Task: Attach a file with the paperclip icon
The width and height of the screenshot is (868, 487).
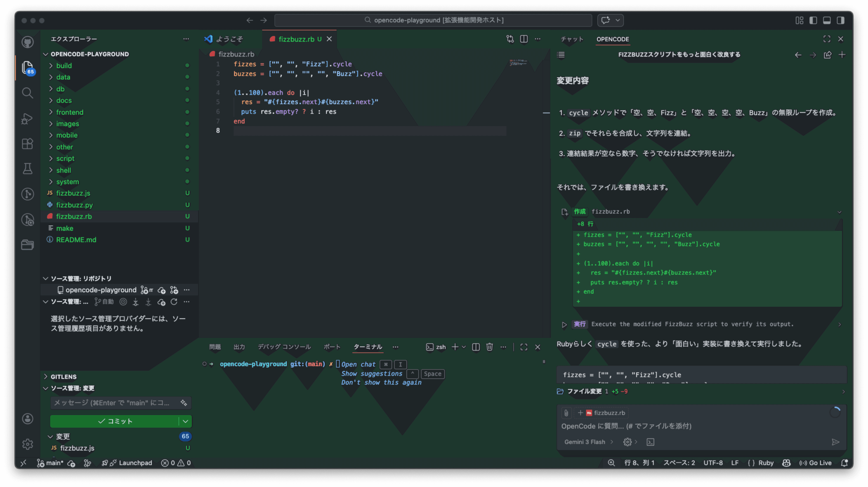Action: [566, 412]
